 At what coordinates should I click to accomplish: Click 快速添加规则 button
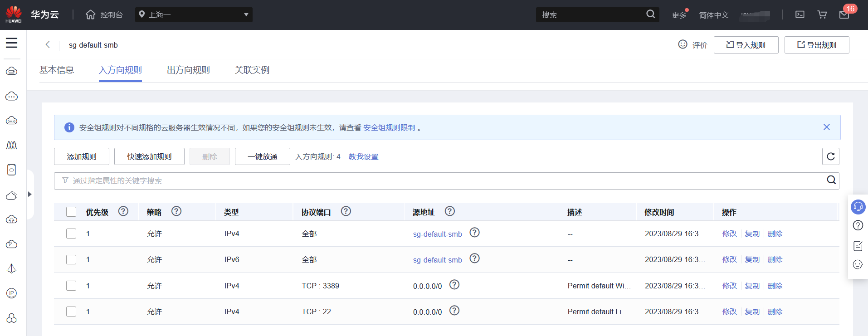click(149, 156)
